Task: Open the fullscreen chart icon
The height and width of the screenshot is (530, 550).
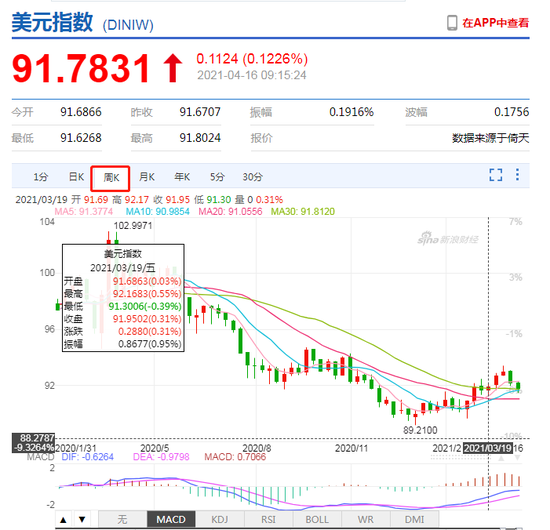Action: click(x=496, y=175)
